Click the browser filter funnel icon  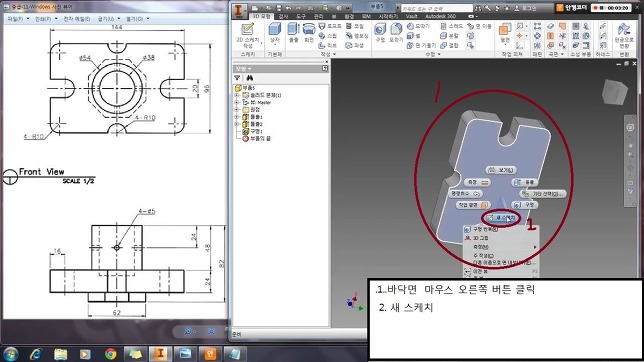tap(237, 78)
